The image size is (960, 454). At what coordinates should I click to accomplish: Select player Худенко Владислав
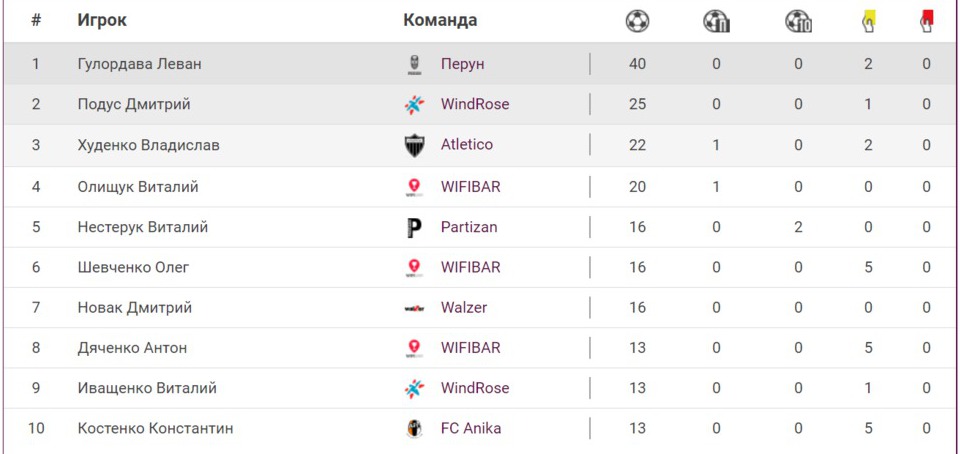click(x=148, y=145)
